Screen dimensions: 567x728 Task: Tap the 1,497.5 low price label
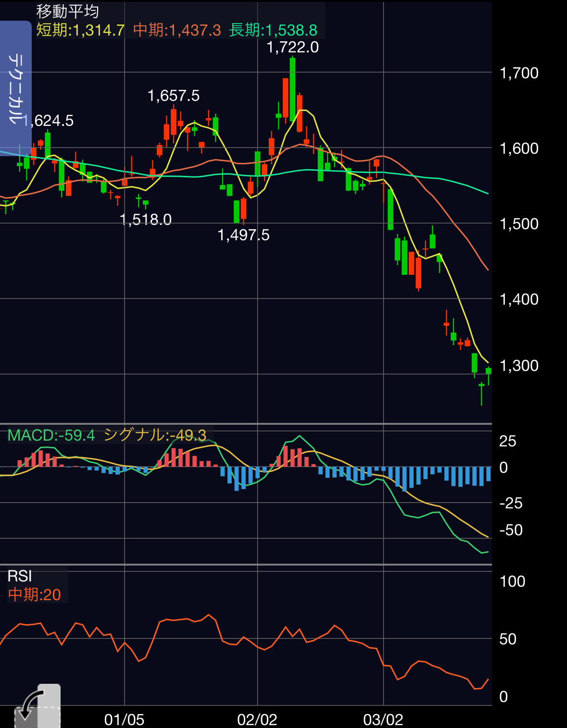(x=243, y=235)
